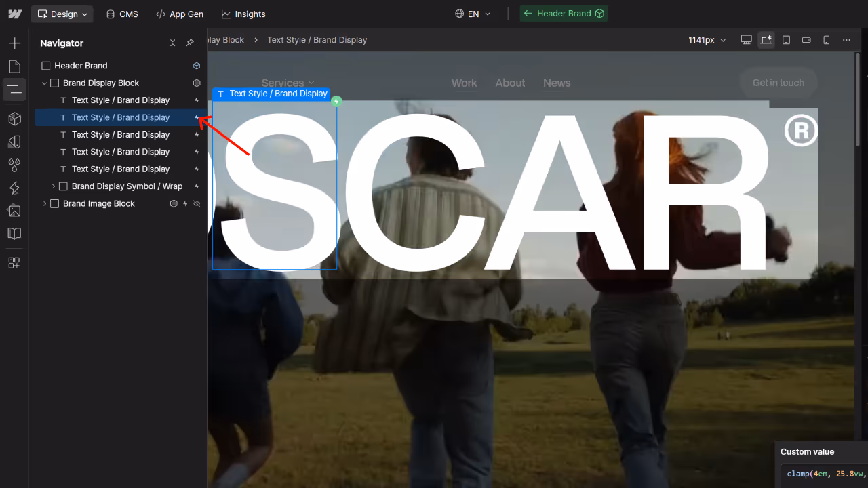Image resolution: width=868 pixels, height=488 pixels.
Task: Open the Insights tab
Action: point(243,14)
